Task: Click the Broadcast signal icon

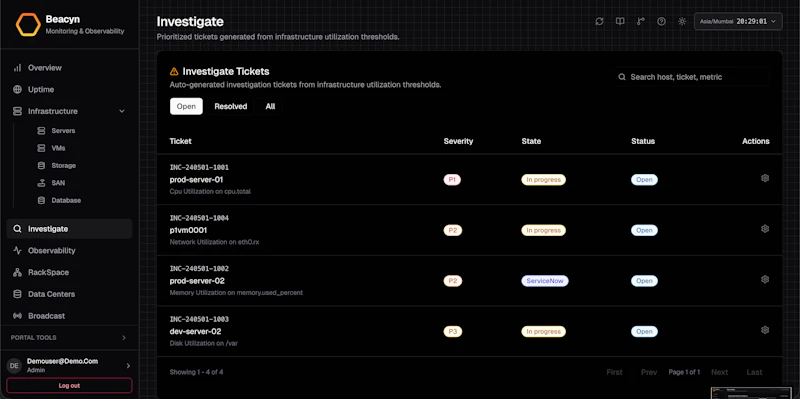Action: point(17,316)
